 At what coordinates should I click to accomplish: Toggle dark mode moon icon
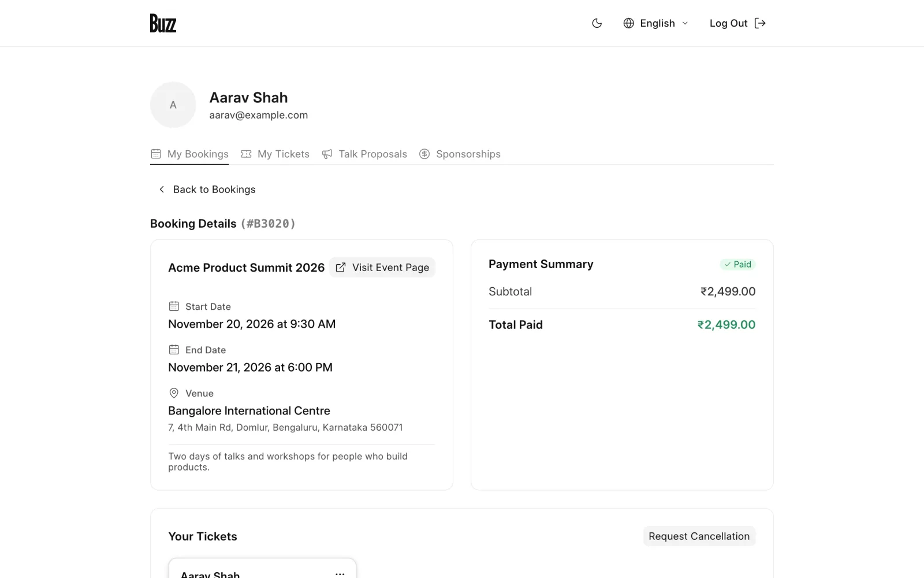(597, 23)
